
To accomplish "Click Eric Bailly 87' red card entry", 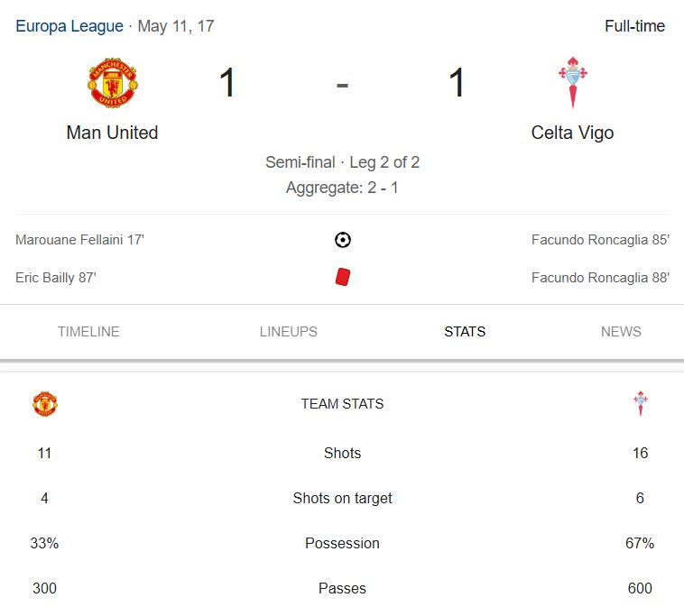I will 56,278.
